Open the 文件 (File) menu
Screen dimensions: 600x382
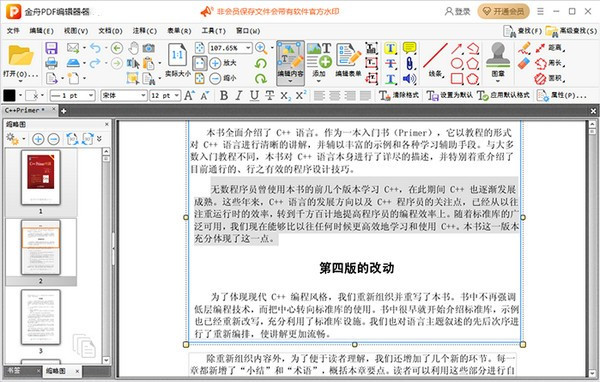tap(13, 30)
